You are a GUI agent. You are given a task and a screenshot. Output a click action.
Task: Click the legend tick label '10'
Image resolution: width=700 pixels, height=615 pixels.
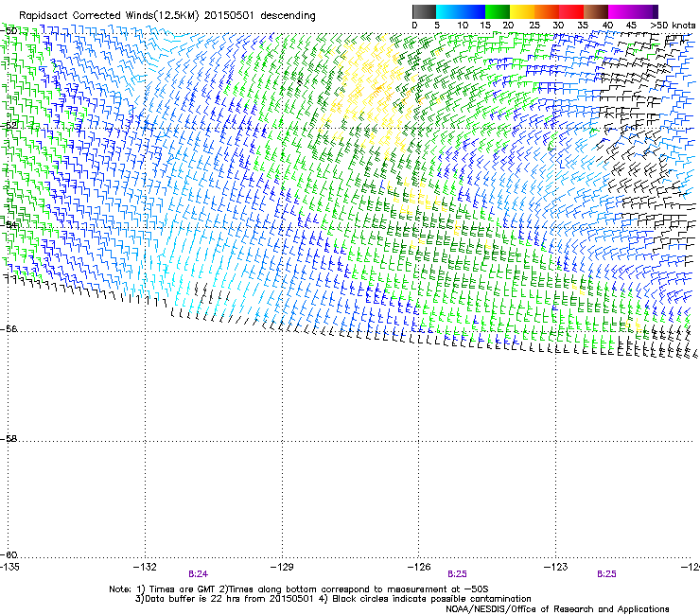[x=463, y=25]
